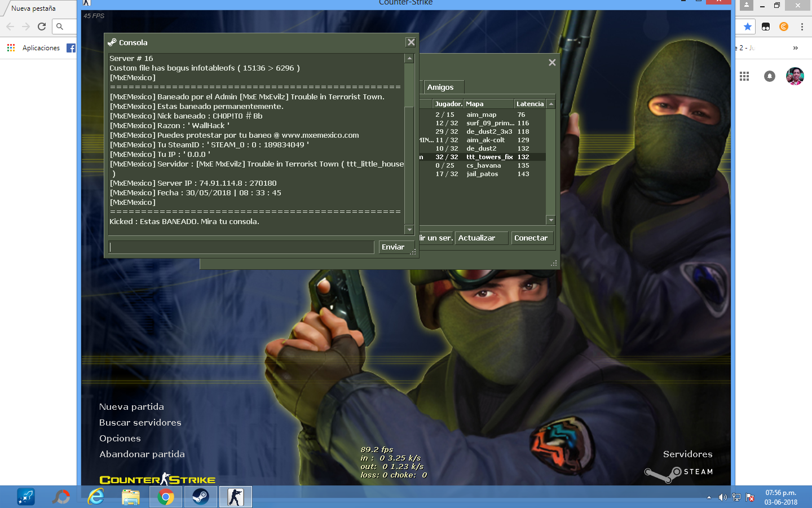Sort servers by Latencia column
Viewport: 812px width, 508px height.
(530, 104)
